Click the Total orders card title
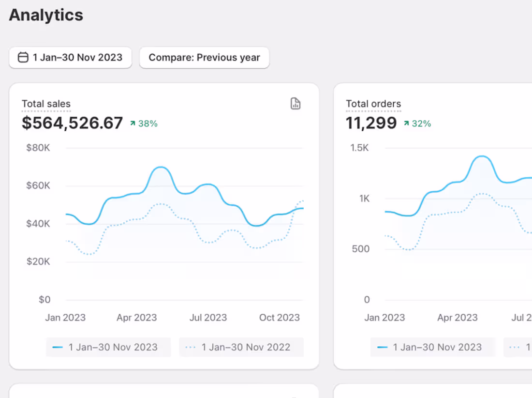532x398 pixels. 373,104
